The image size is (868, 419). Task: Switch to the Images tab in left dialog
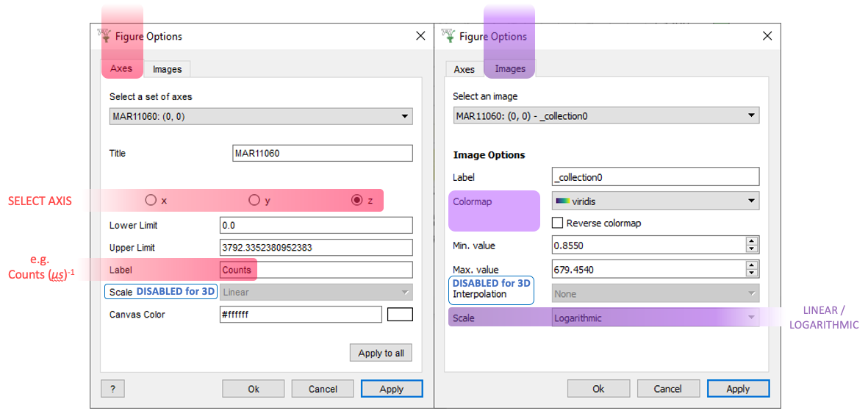coord(167,69)
